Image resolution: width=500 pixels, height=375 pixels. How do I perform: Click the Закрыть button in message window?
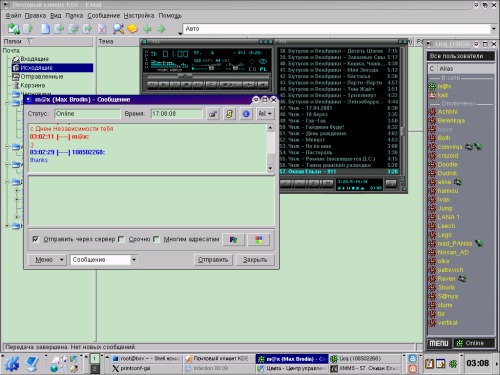point(255,260)
